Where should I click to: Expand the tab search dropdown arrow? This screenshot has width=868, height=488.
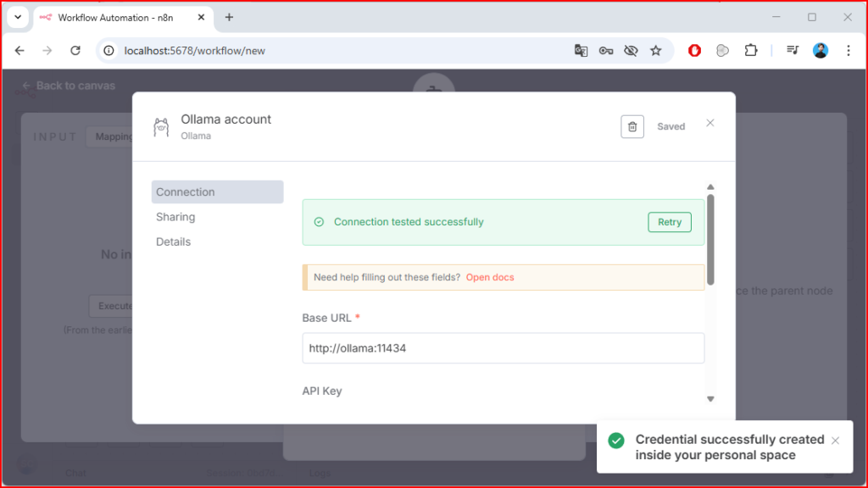17,17
